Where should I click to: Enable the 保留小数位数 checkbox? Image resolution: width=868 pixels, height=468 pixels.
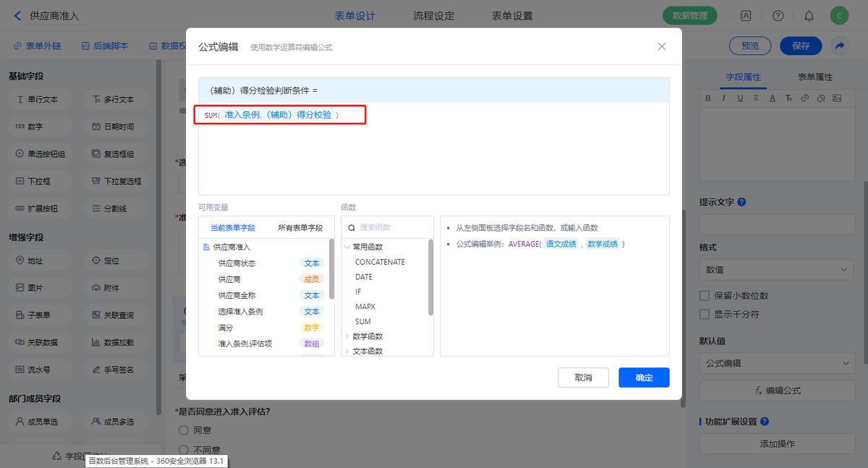[704, 296]
